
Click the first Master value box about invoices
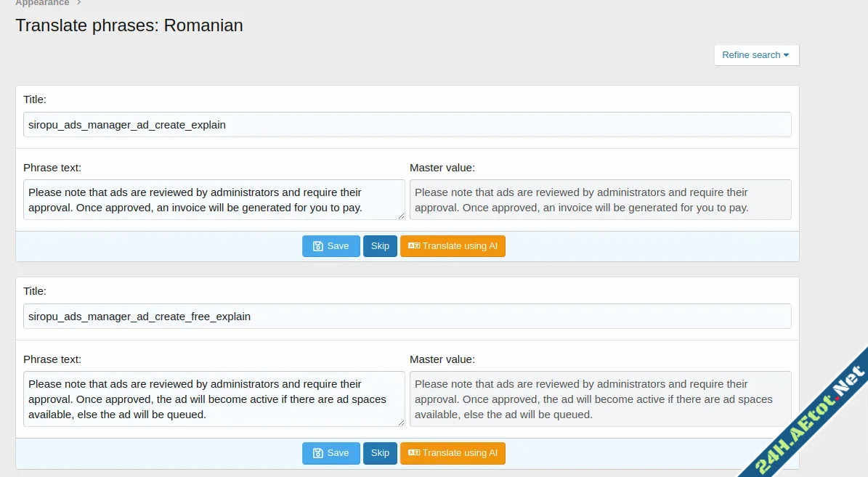click(x=600, y=200)
